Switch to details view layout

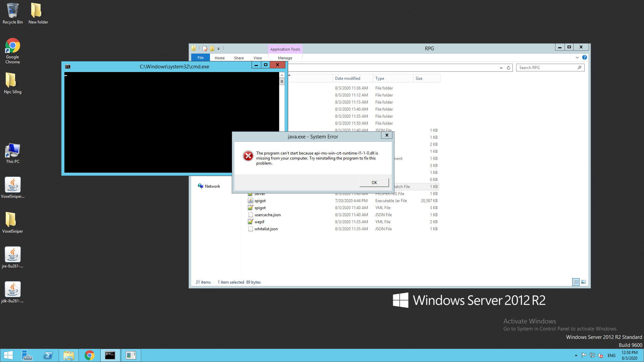coord(576,282)
